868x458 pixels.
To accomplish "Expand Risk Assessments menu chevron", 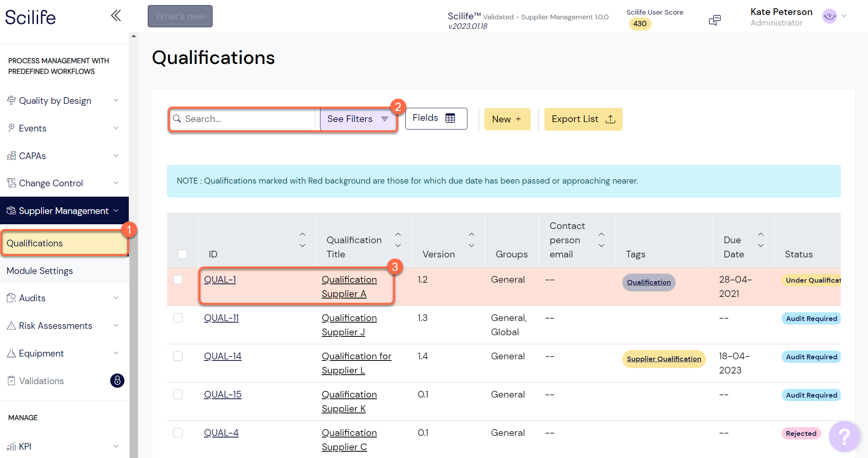I will [x=116, y=325].
